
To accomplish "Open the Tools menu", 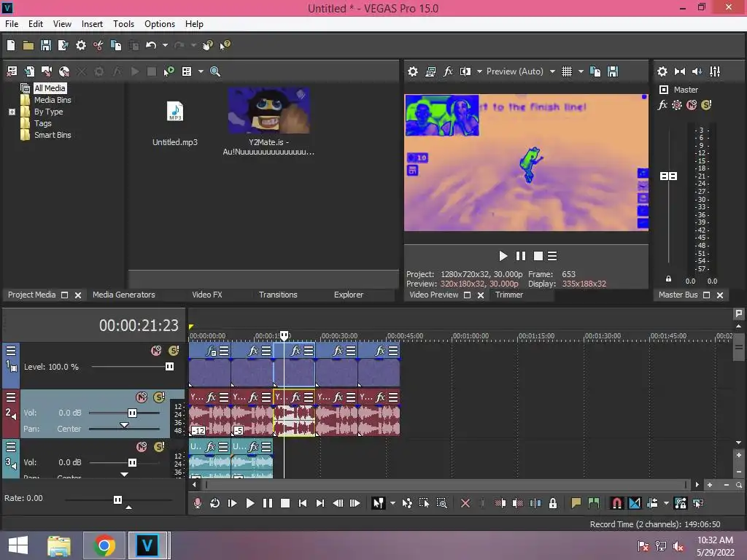I will click(x=123, y=24).
